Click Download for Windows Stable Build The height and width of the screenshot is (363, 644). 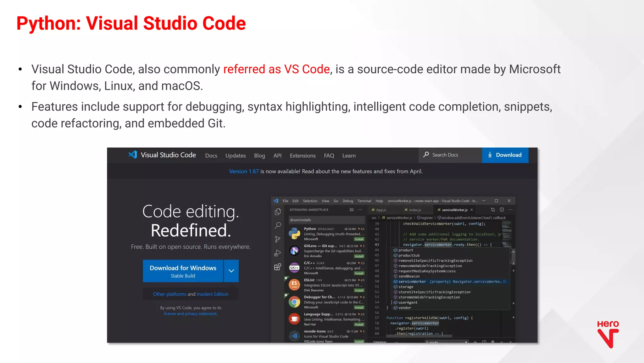point(183,271)
